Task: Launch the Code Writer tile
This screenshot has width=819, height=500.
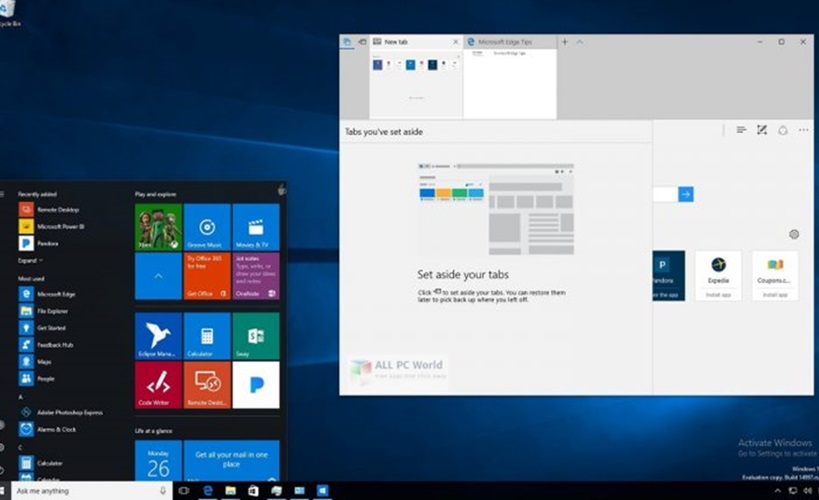Action: (x=158, y=384)
